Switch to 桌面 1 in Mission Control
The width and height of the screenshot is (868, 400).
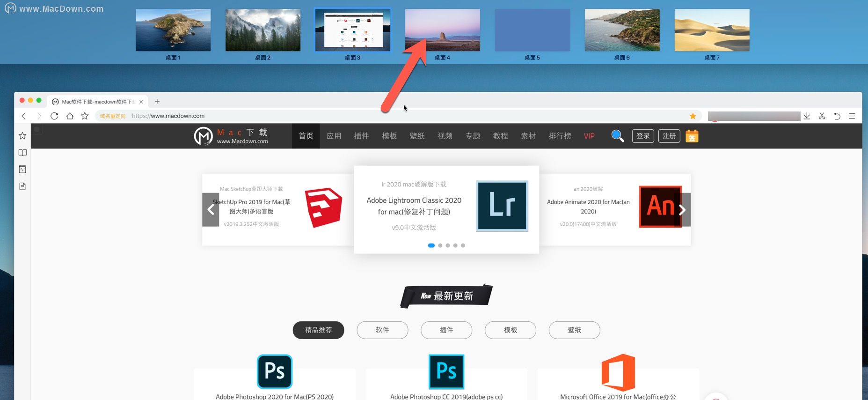coord(173,30)
